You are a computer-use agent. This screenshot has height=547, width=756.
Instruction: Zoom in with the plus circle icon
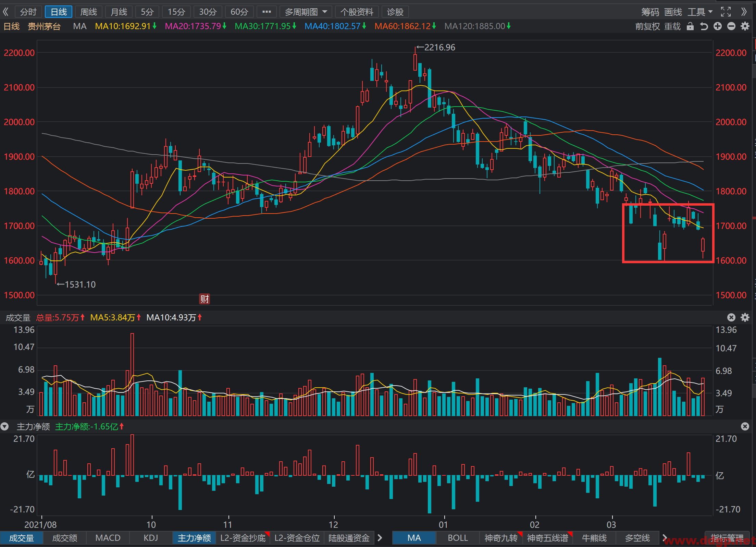(x=718, y=26)
